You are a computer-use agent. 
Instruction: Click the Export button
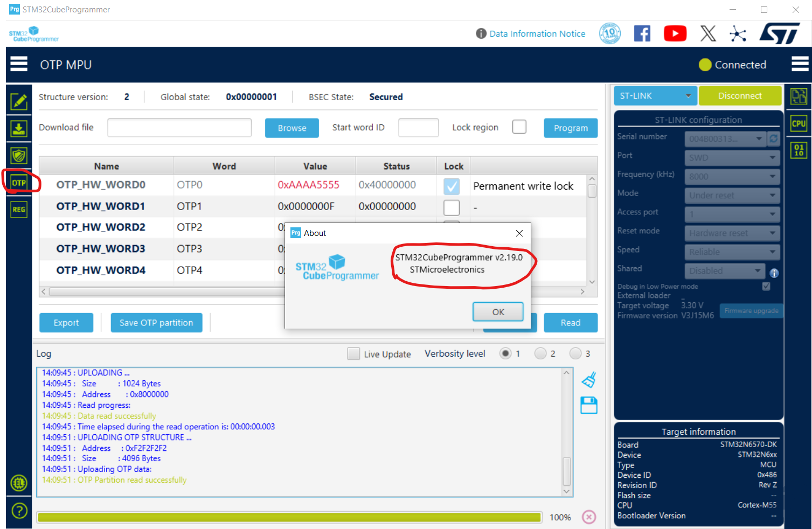pyautogui.click(x=66, y=323)
